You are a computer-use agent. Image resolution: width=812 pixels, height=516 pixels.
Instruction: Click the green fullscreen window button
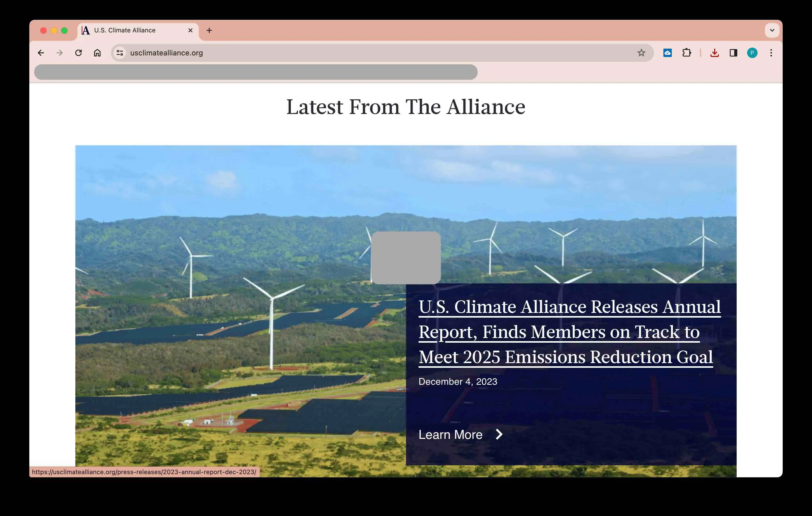64,31
